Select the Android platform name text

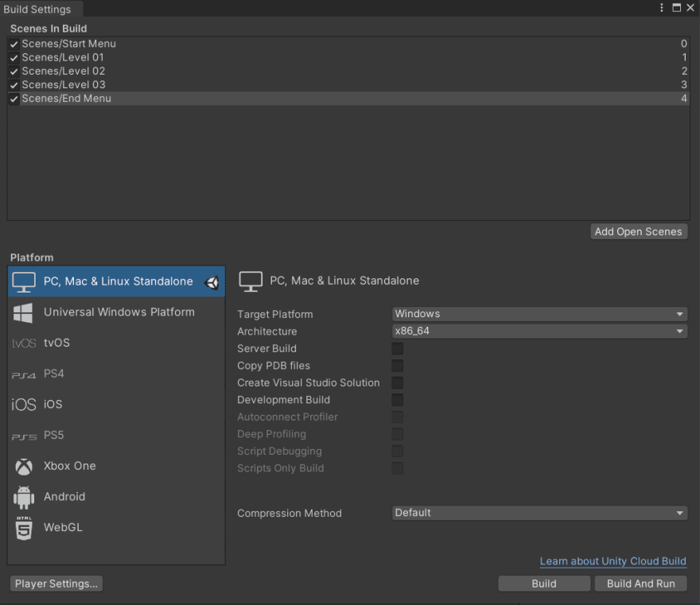pos(64,497)
